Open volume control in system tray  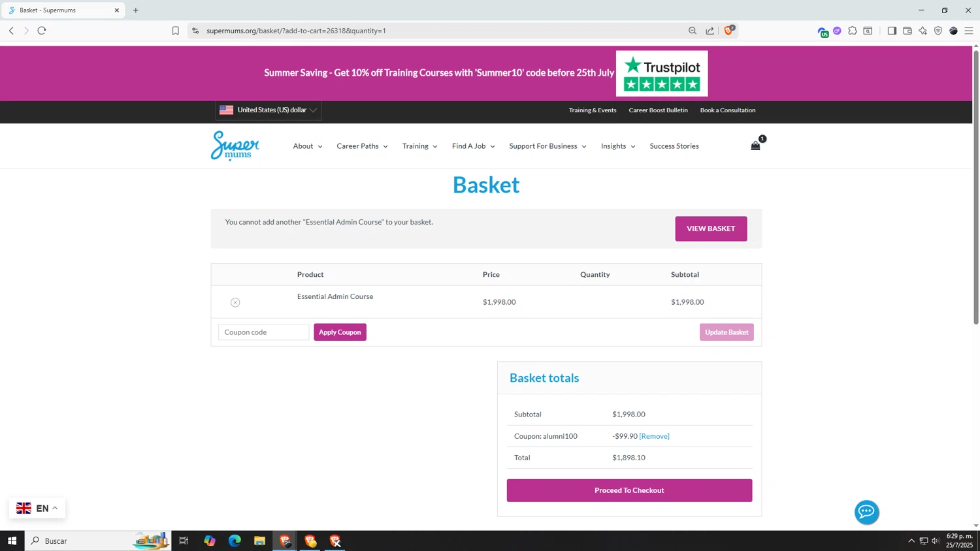tap(936, 541)
